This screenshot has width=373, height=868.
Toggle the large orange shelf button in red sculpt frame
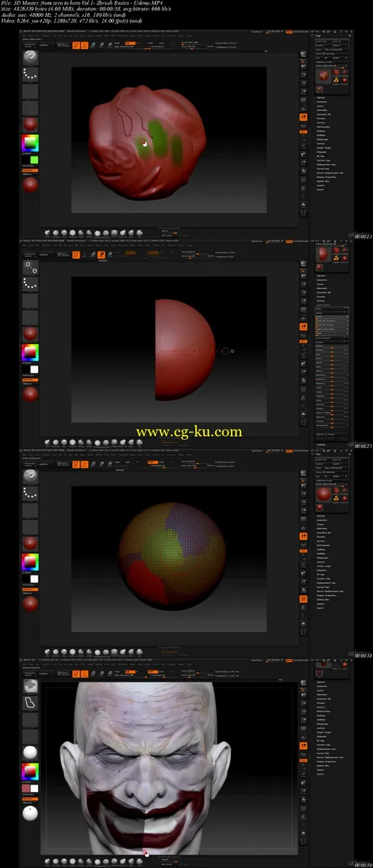point(303,117)
